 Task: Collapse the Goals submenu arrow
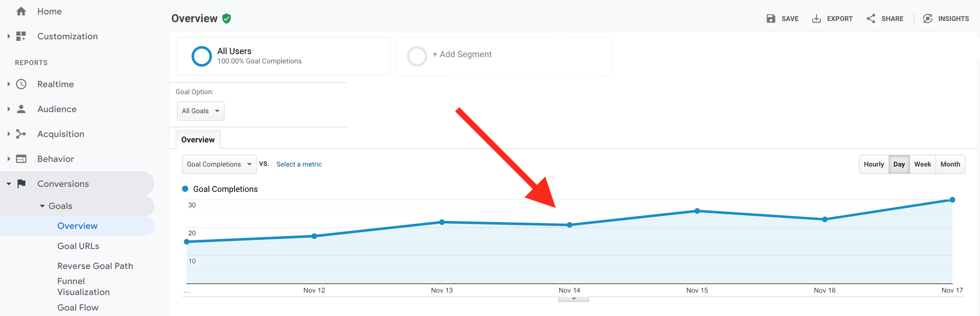point(42,206)
